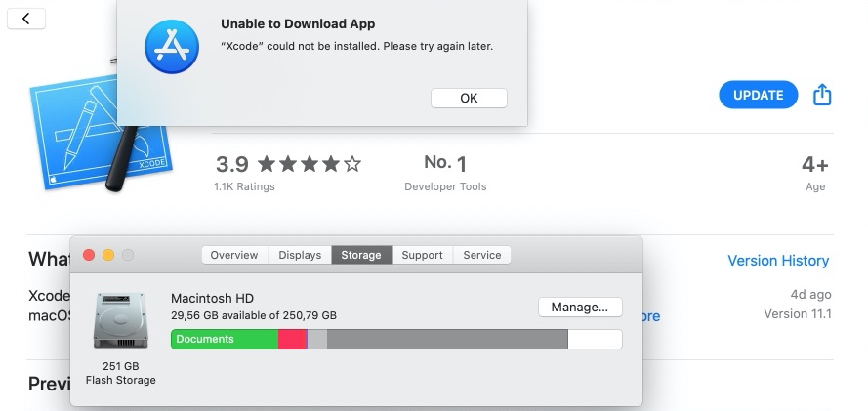Click the App Store icon in the alert
The height and width of the screenshot is (411, 868).
pos(172,47)
